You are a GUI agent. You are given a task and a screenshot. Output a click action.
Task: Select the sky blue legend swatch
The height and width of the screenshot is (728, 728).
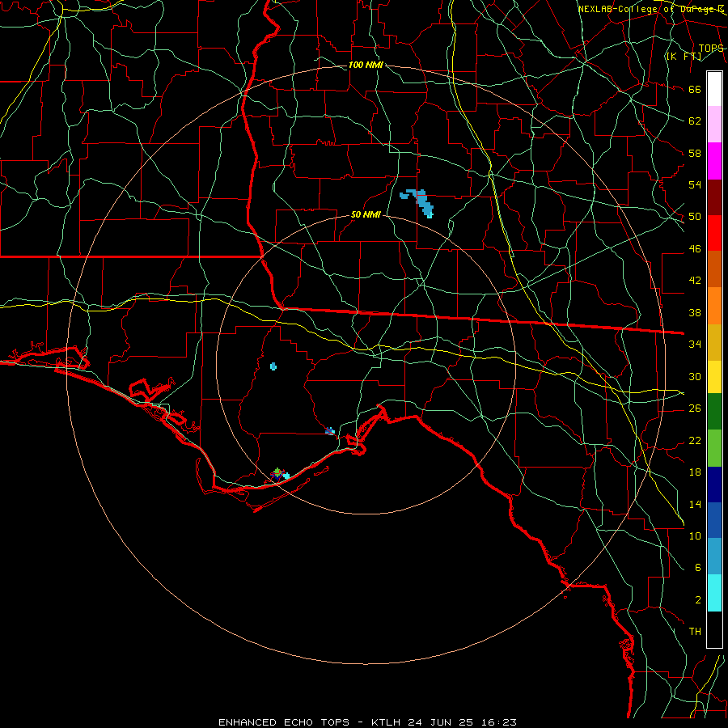pyautogui.click(x=714, y=556)
